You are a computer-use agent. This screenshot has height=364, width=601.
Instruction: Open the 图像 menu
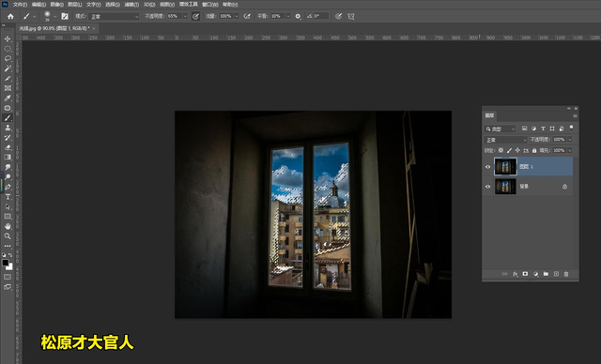point(56,5)
